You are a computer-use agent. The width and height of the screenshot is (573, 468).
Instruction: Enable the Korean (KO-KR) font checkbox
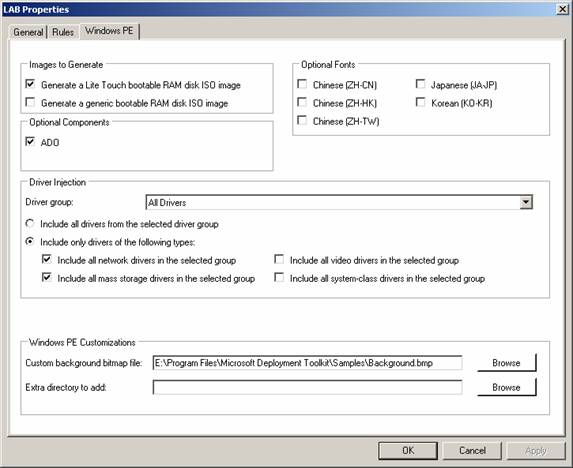click(x=421, y=102)
